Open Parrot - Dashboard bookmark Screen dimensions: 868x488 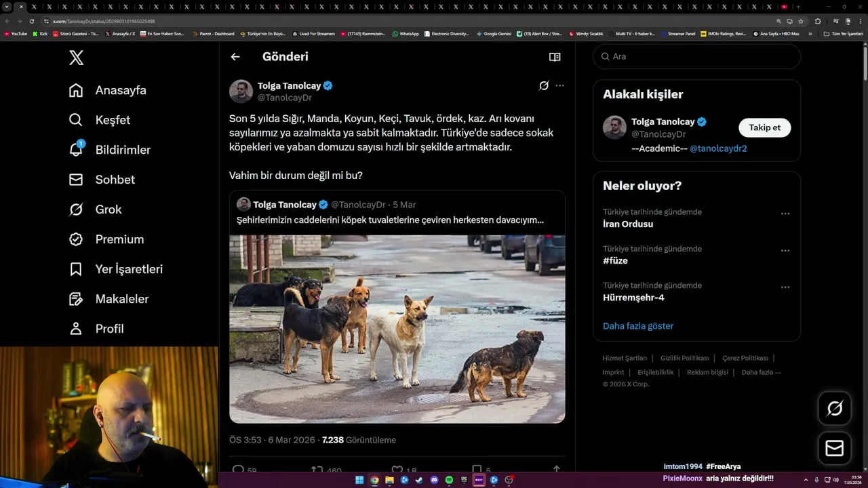213,33
